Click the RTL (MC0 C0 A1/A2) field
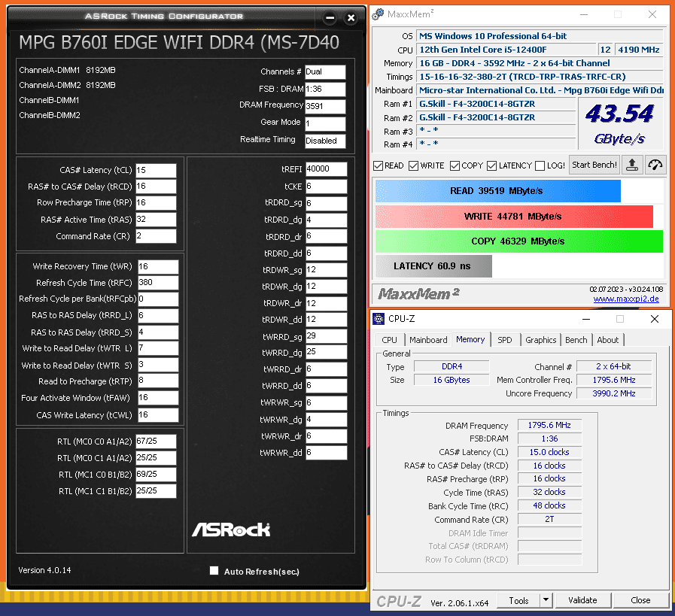 [x=156, y=442]
